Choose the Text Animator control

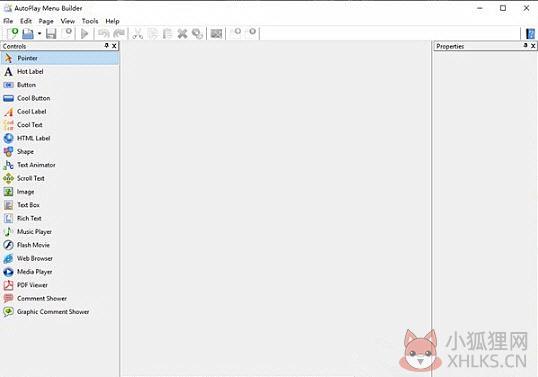60,165
